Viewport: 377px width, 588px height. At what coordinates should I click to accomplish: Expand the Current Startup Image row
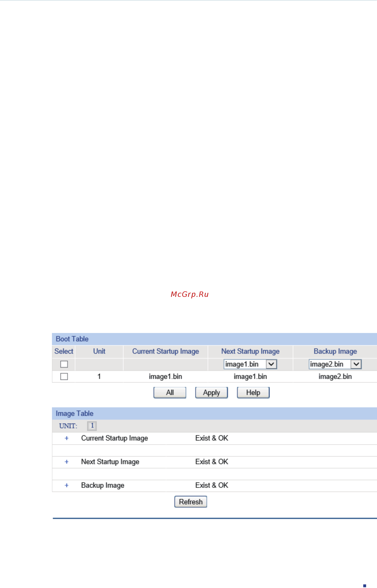click(67, 438)
